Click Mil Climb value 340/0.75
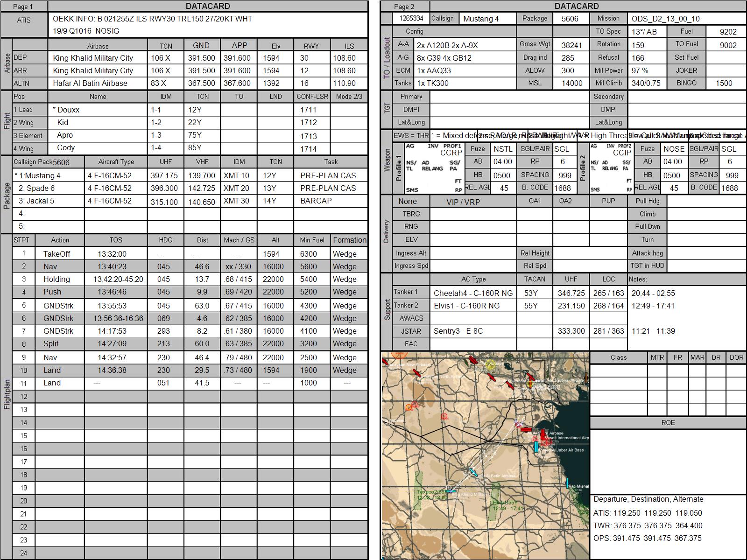The image size is (747, 560). [x=647, y=83]
